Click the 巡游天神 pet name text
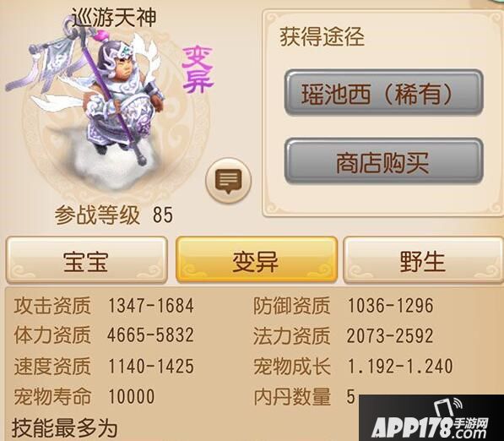The height and width of the screenshot is (441, 504). tap(114, 18)
